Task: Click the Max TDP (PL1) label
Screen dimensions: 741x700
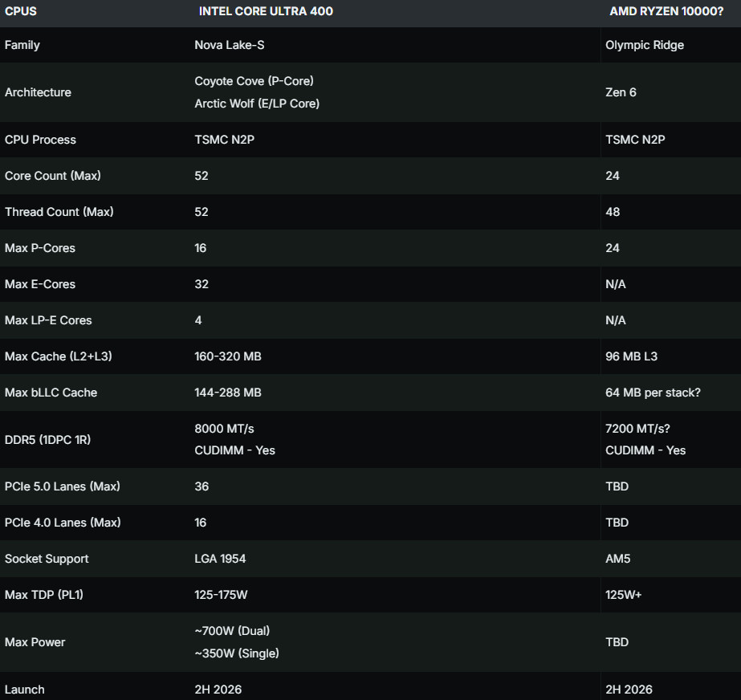Action: (x=43, y=595)
